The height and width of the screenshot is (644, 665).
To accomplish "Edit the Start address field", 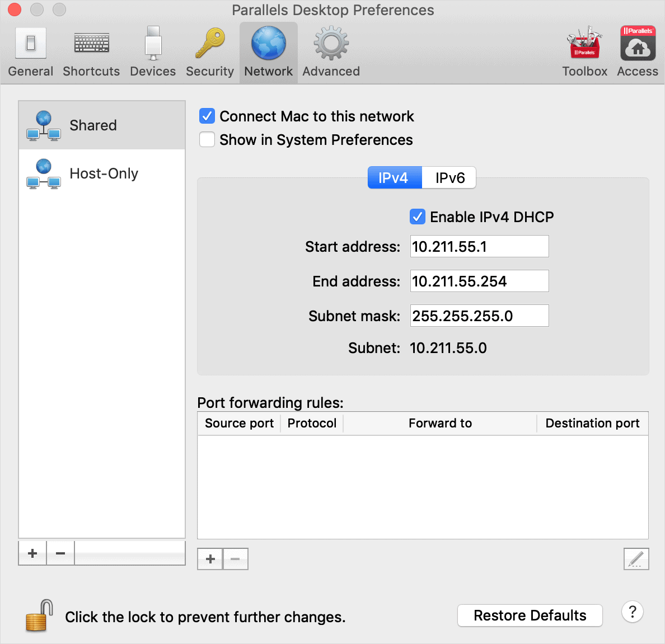I will point(479,246).
